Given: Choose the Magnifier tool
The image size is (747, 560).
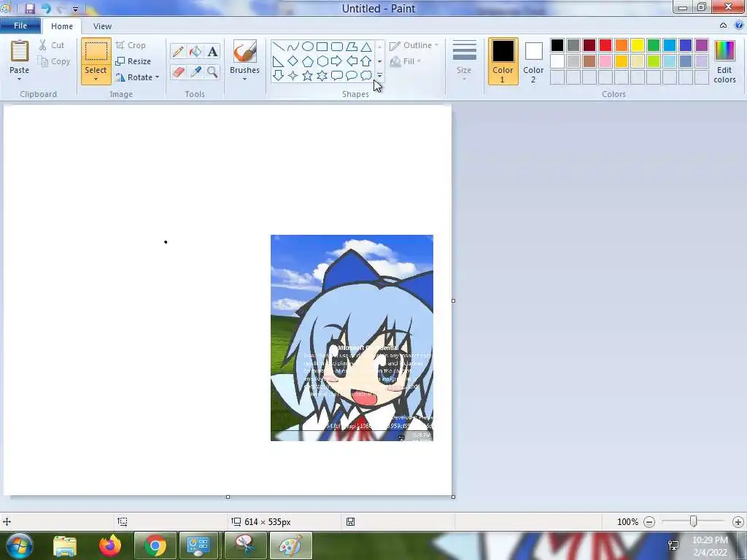Looking at the screenshot, I should click(x=212, y=72).
